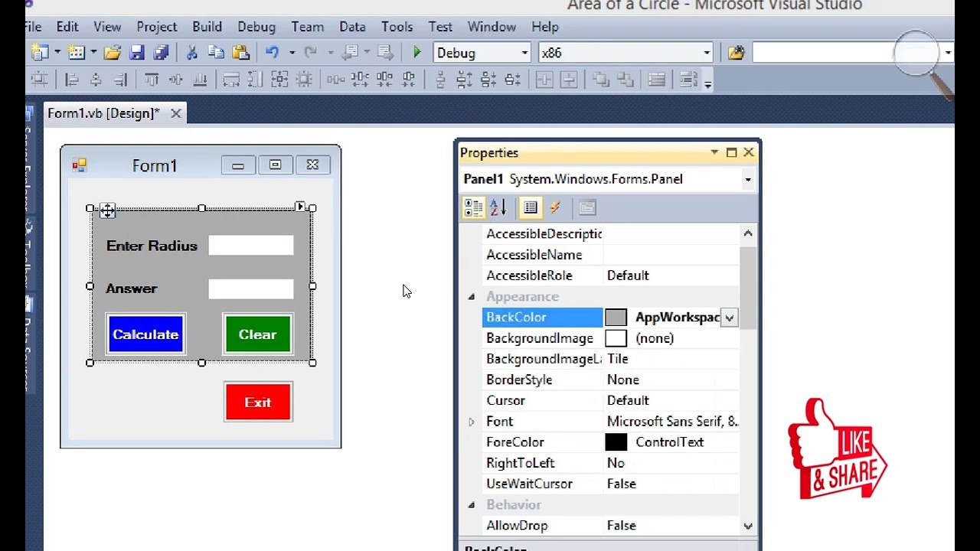Click the Properties scrollbar down arrow
Screen dimensions: 980x551
click(x=748, y=526)
